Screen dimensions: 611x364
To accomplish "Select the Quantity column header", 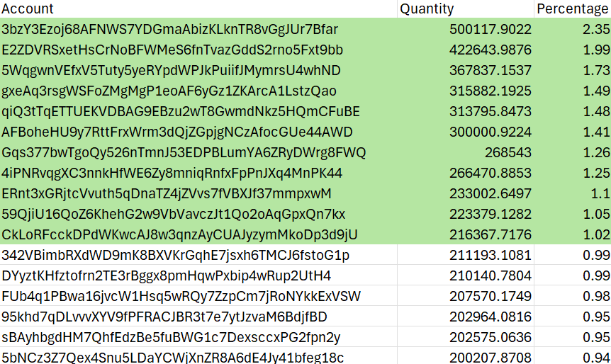I will (466, 8).
